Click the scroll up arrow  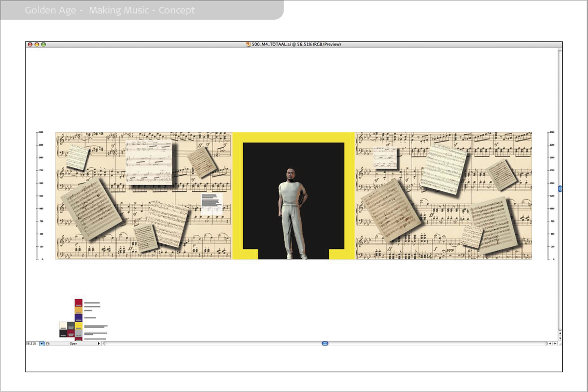pos(560,333)
